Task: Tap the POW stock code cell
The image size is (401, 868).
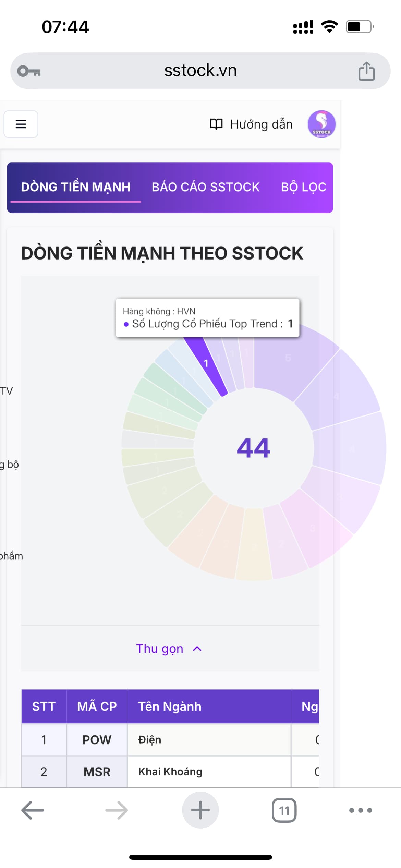Action: point(97,740)
